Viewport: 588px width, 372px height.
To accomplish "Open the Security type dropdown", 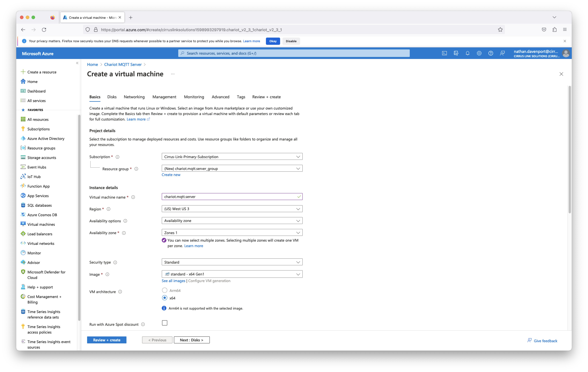I will (232, 262).
